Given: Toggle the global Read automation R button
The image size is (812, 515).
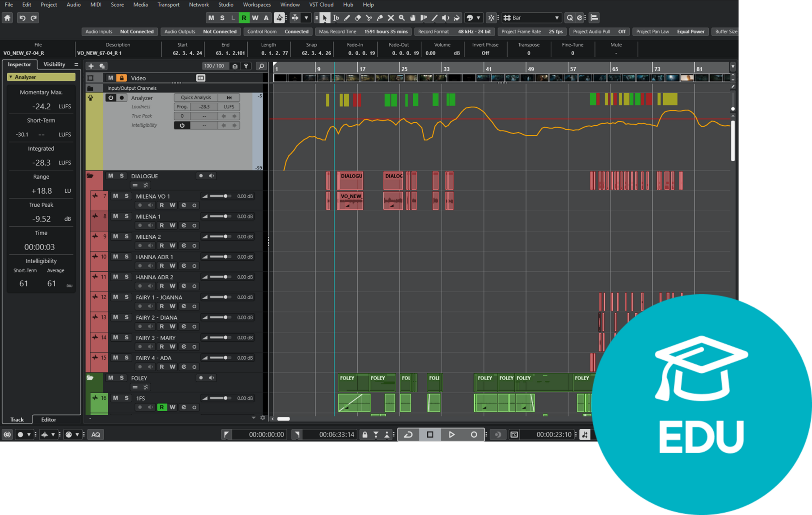Looking at the screenshot, I should (x=244, y=18).
